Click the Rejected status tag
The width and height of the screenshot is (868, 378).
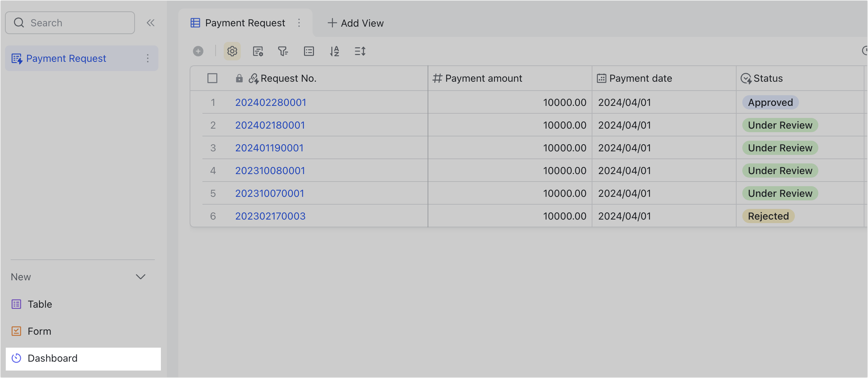768,216
